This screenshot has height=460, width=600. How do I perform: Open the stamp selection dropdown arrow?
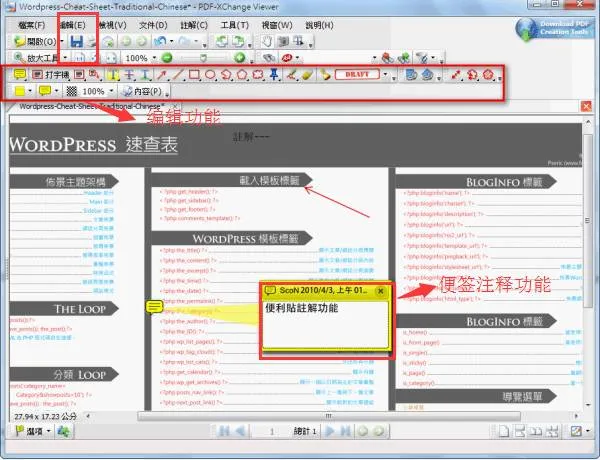point(385,74)
